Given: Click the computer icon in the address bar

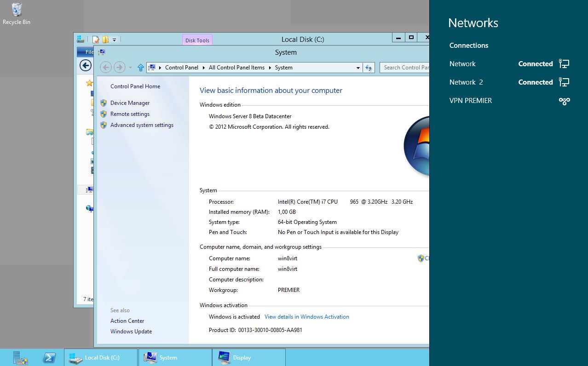Looking at the screenshot, I should [x=152, y=68].
